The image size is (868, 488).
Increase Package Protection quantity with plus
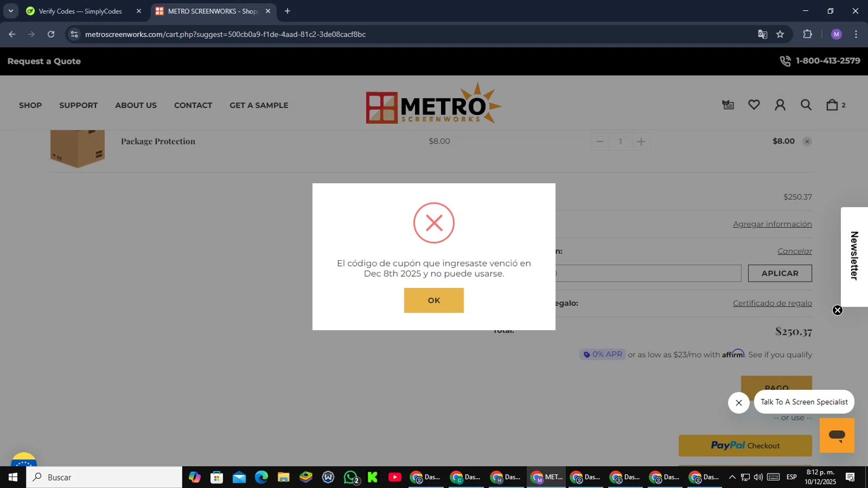tap(641, 142)
